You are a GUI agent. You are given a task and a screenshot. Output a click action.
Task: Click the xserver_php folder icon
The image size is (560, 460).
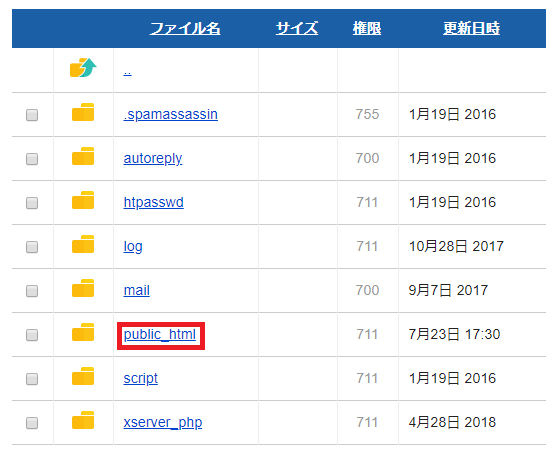[x=83, y=420]
